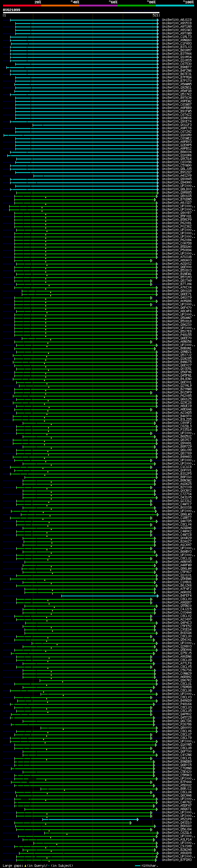197x868 pixels.
Task: Click hit label UniRef100_P50894
Action: (177, 250)
